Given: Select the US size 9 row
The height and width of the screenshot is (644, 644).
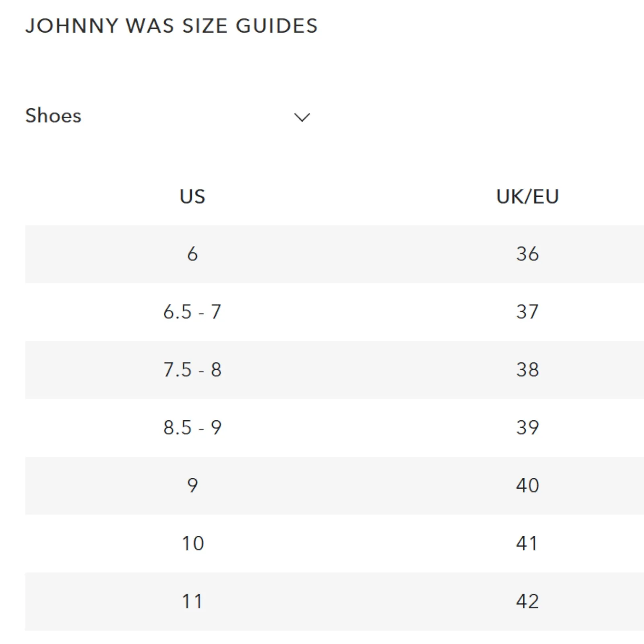Looking at the screenshot, I should (x=193, y=486).
